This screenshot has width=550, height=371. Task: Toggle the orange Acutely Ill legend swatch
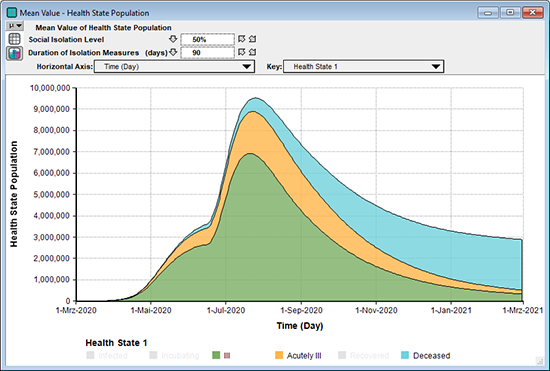pyautogui.click(x=279, y=355)
